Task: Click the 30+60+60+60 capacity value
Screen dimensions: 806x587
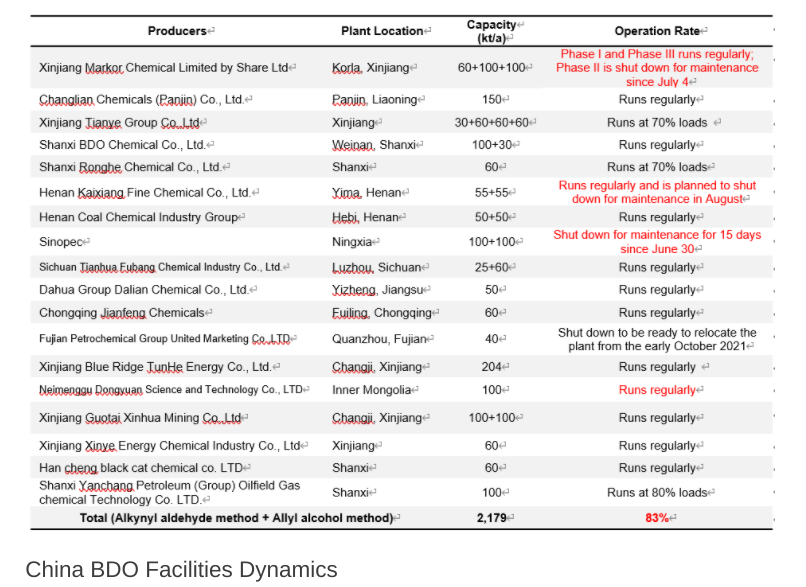Action: click(x=491, y=123)
